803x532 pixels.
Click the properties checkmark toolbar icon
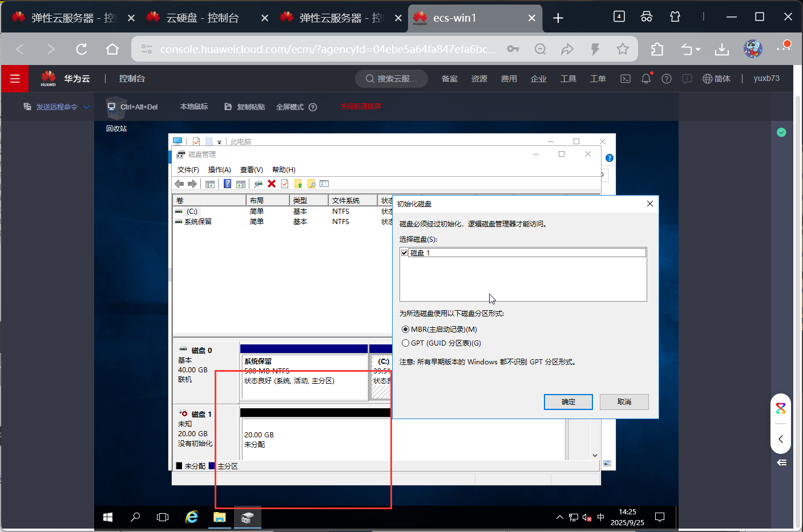(285, 184)
